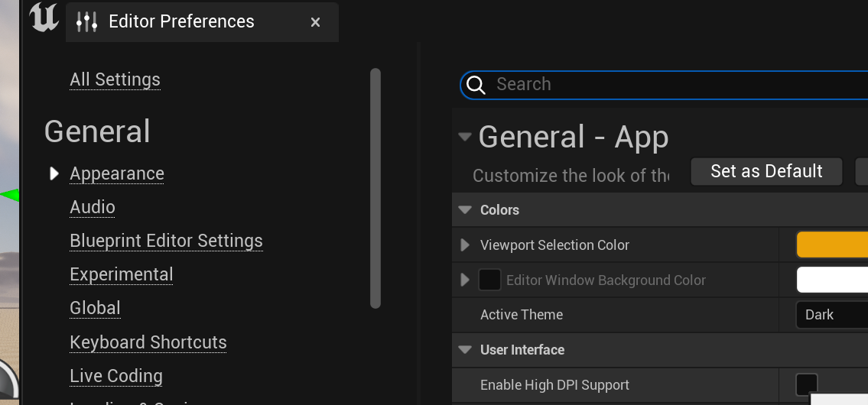Click the Unreal Engine logo icon

tap(44, 19)
